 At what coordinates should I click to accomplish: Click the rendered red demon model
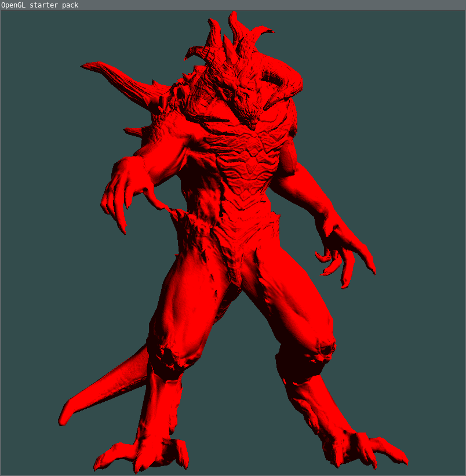point(233,242)
